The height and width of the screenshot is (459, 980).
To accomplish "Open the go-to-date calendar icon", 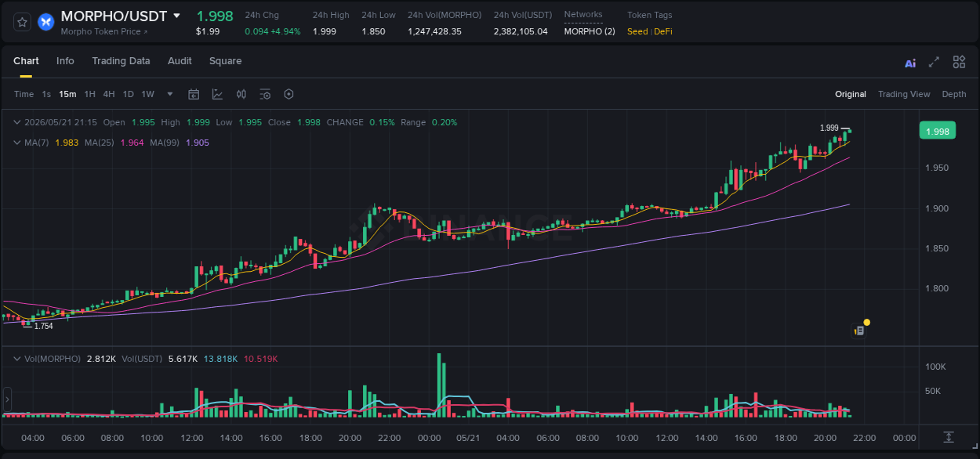I will (x=194, y=94).
